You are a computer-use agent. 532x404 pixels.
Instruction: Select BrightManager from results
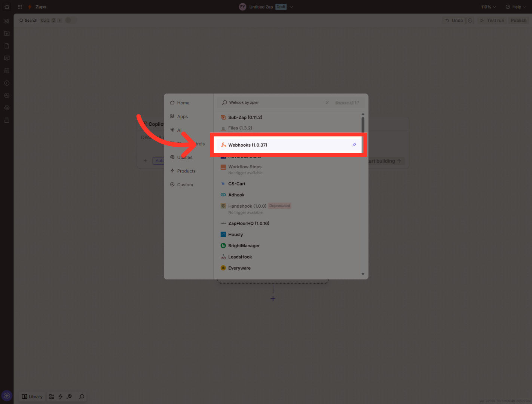coord(244,246)
